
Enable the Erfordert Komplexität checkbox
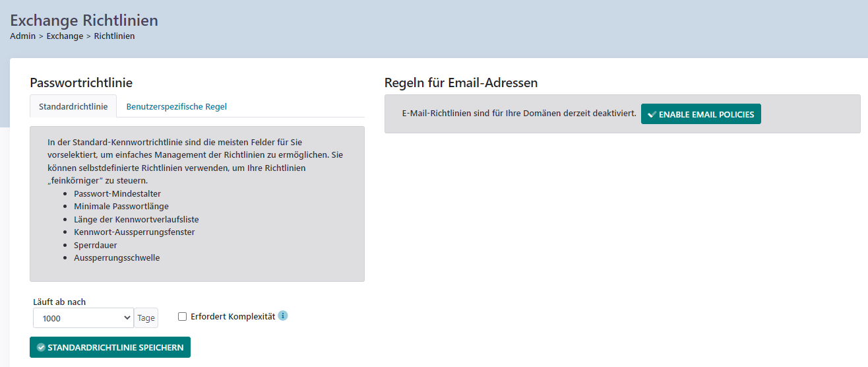point(183,317)
